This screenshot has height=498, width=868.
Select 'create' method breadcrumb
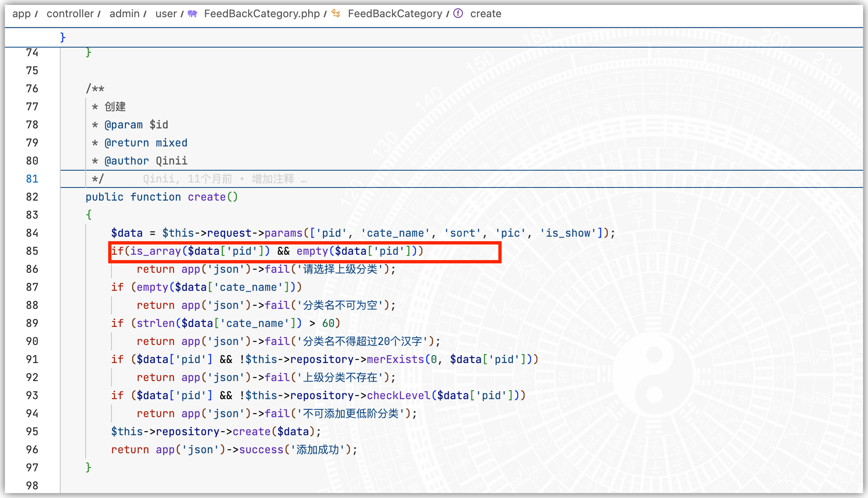tap(486, 14)
